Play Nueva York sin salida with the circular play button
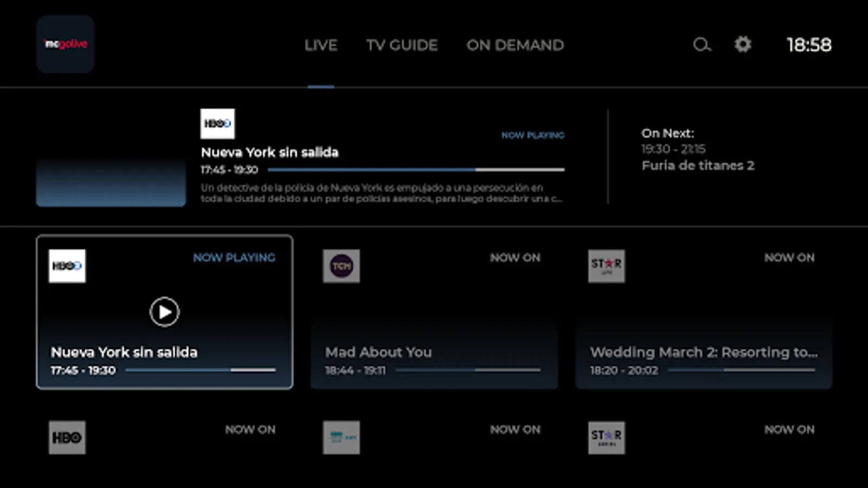Screen dimensions: 868x488 coord(164,312)
